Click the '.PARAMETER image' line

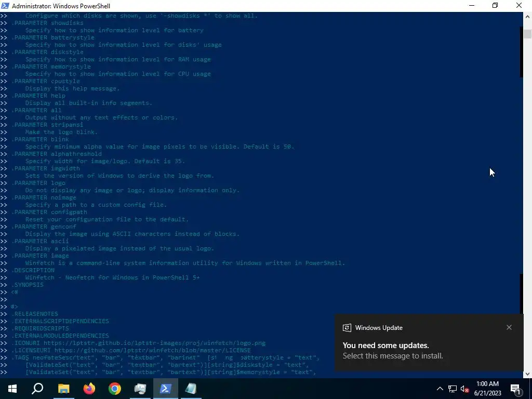pos(40,256)
